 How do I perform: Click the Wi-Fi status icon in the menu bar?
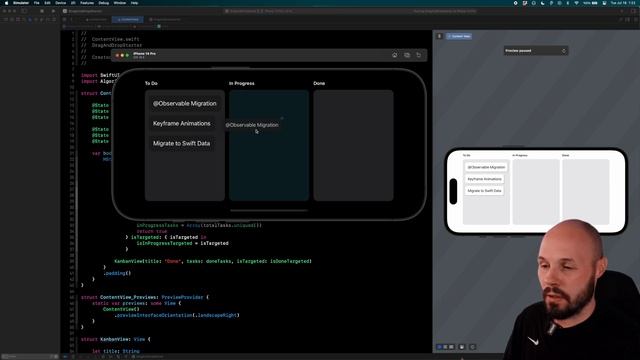coord(576,3)
